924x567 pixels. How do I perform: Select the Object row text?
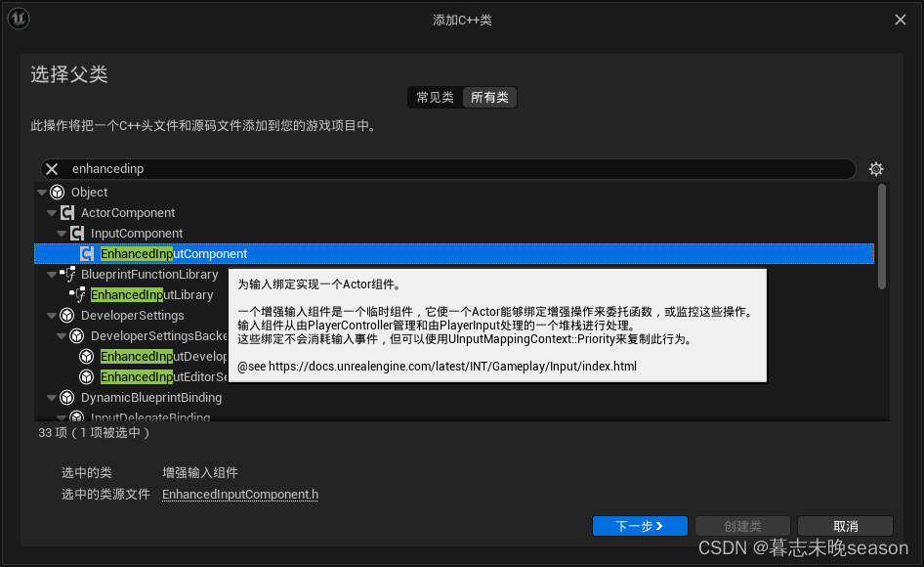pyautogui.click(x=90, y=193)
